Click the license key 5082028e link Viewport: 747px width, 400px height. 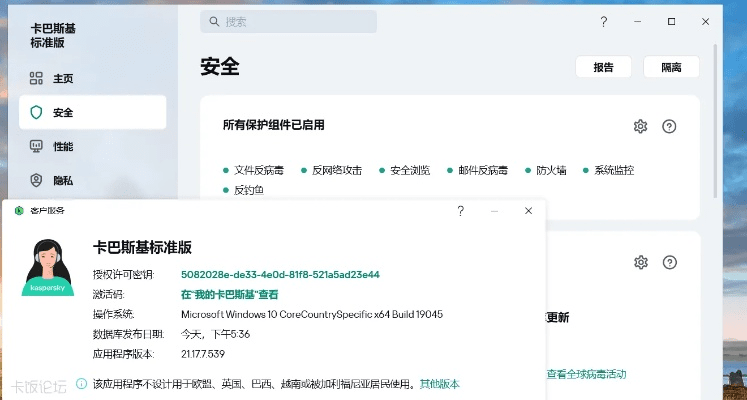[280, 275]
